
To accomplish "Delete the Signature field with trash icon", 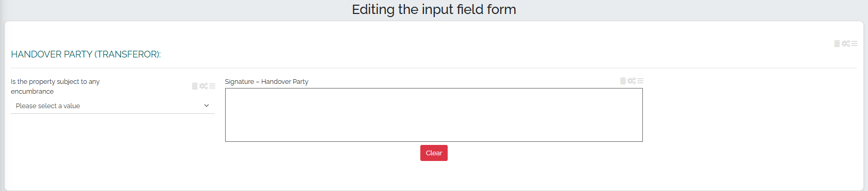I will point(623,81).
